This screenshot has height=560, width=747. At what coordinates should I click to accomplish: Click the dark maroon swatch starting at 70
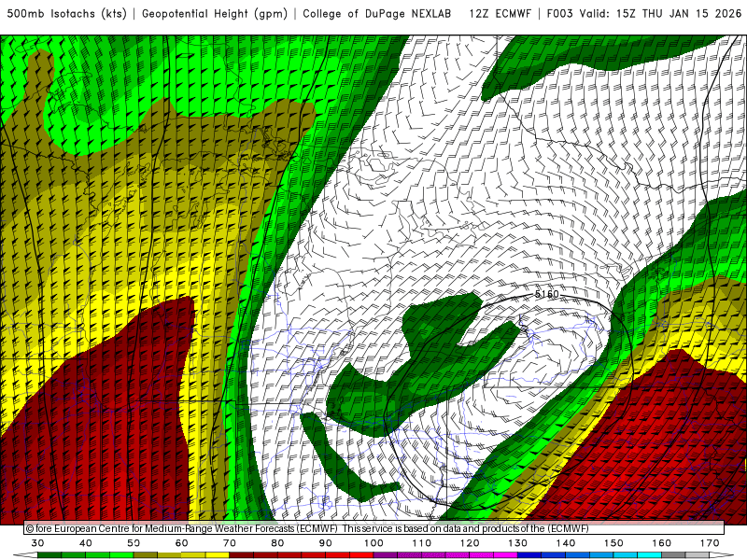[x=242, y=555]
